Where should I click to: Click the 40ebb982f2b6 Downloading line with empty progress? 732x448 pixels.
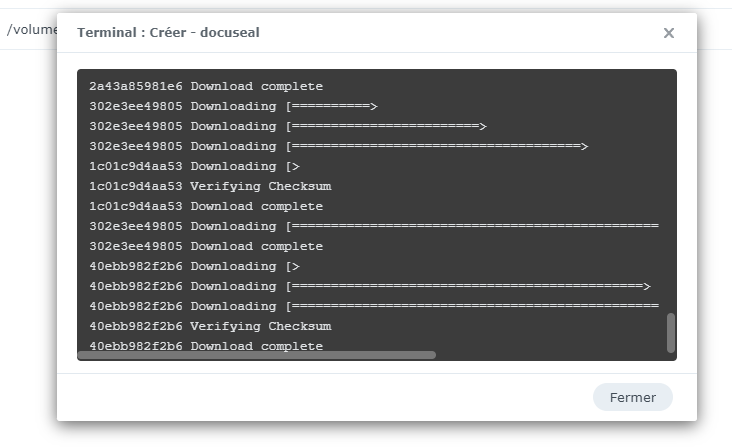(194, 266)
